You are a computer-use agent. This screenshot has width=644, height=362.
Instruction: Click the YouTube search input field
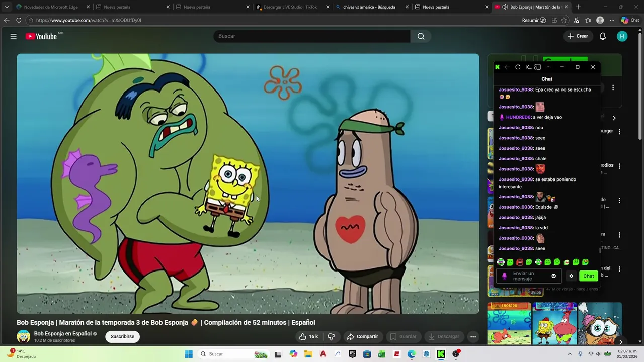click(312, 36)
